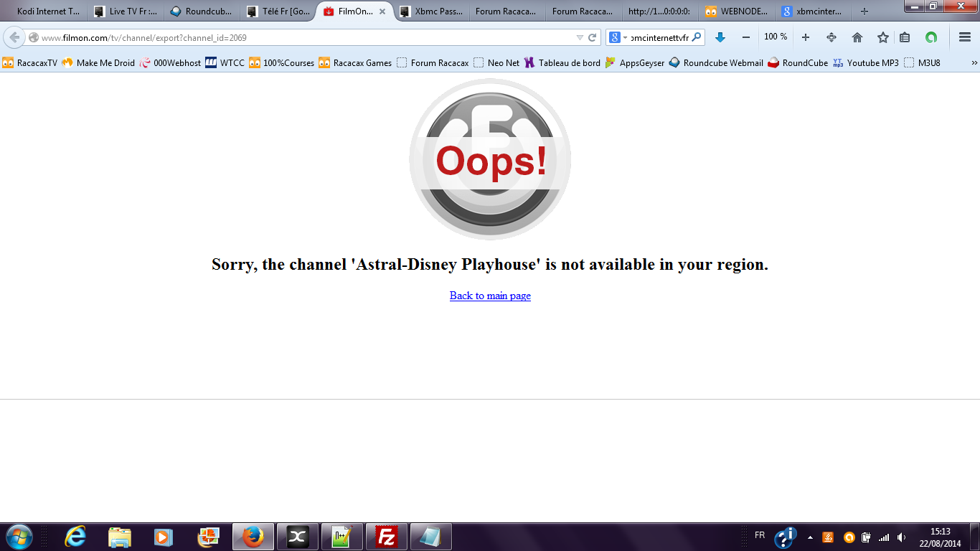This screenshot has width=980, height=551.
Task: Open network signal tray icon
Action: click(x=884, y=537)
